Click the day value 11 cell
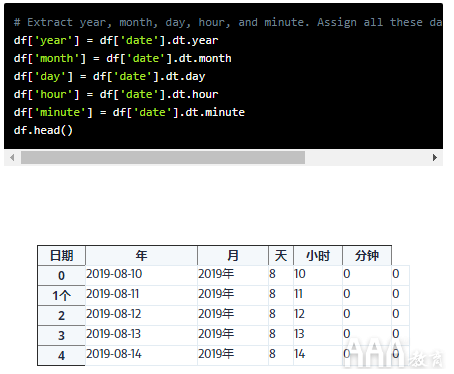This screenshot has width=454, height=374. pos(318,295)
